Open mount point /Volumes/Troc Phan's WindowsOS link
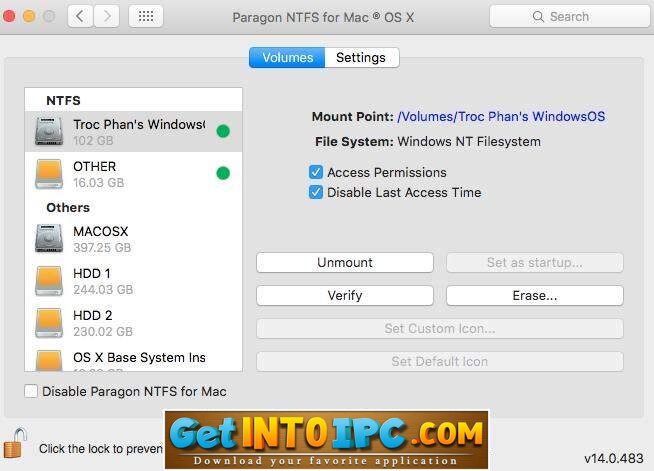This screenshot has height=471, width=654. pos(501,116)
